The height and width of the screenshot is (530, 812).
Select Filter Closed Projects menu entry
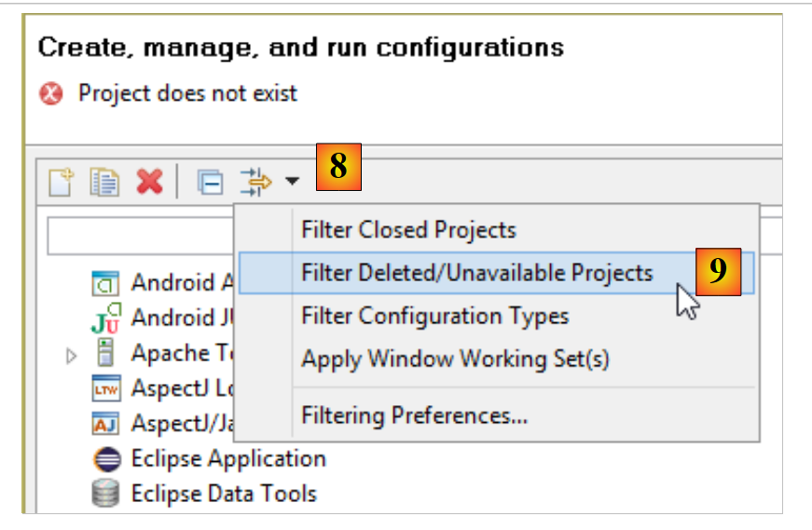coord(408,230)
